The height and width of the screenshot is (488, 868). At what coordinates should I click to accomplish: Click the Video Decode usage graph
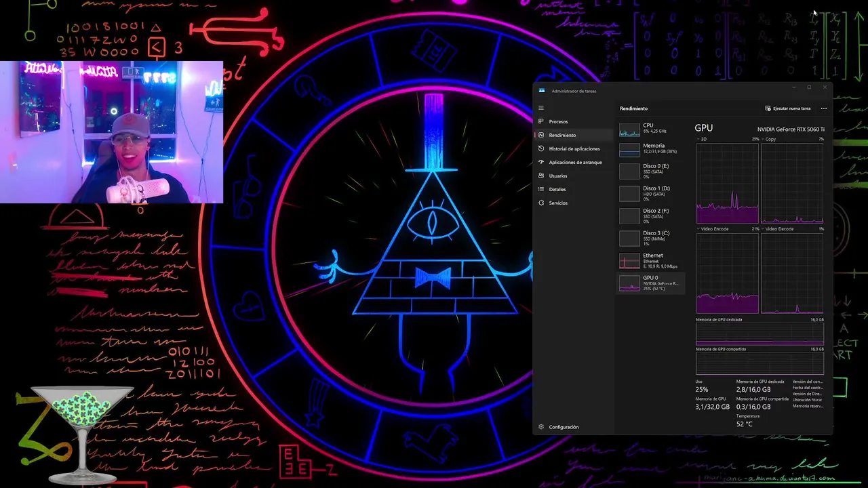tap(792, 273)
